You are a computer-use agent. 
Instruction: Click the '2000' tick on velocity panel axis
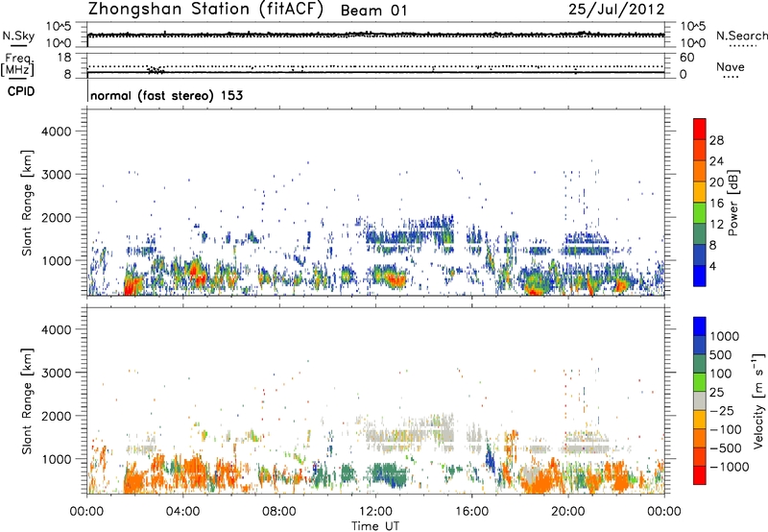pyautogui.click(x=56, y=416)
